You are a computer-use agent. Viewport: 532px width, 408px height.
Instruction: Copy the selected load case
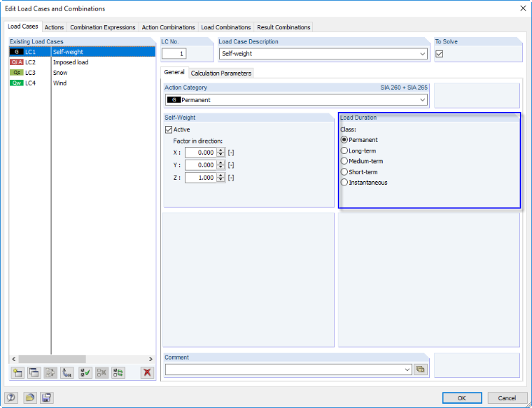click(x=34, y=373)
